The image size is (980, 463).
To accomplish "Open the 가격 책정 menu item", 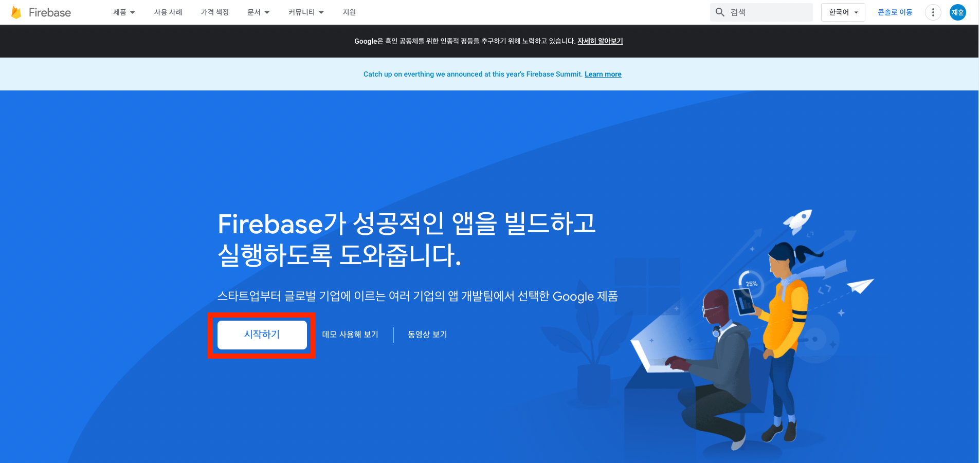I will point(214,12).
